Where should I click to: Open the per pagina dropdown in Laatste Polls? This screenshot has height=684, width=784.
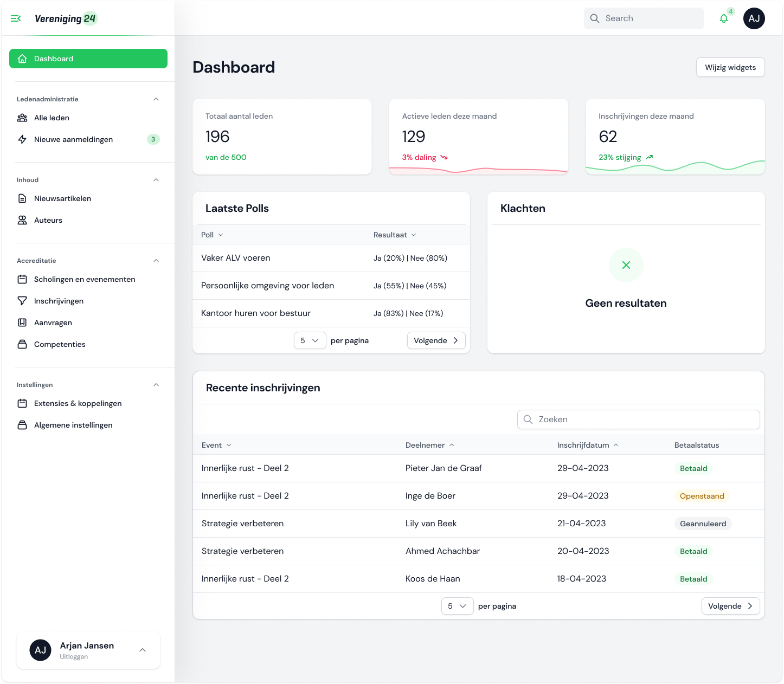pos(310,340)
